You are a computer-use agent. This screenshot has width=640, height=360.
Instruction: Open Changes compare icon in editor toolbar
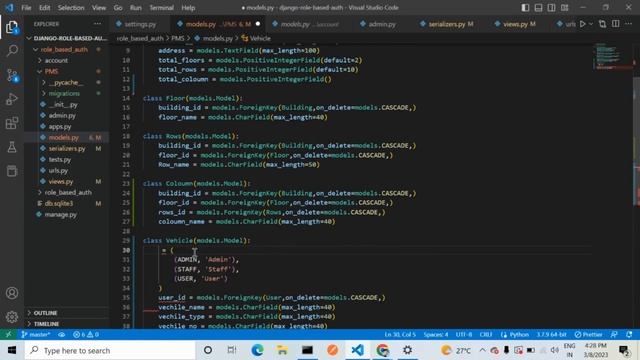click(602, 24)
